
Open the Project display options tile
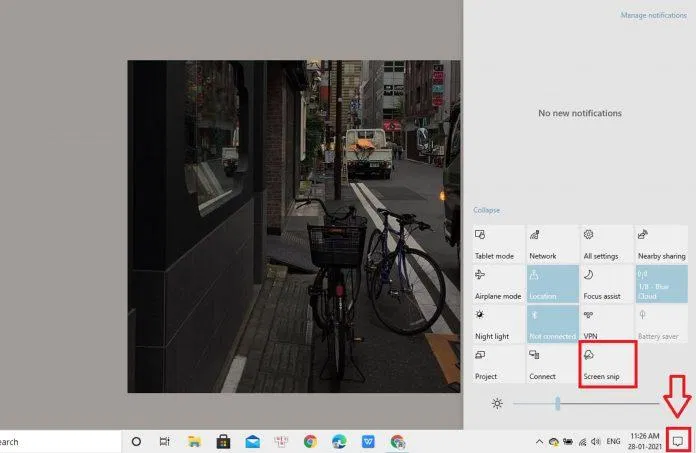499,364
